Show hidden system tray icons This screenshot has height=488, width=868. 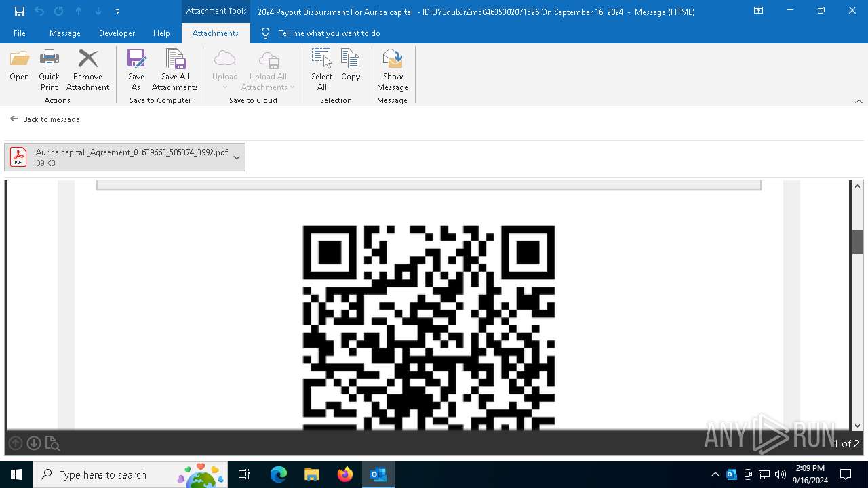pos(715,474)
